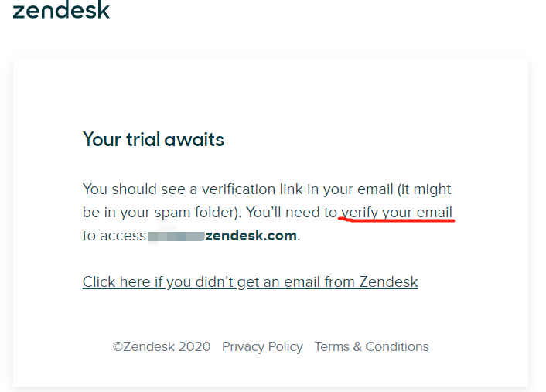546x392 pixels.
Task: Click the '(it might' parenthetical text
Action: point(424,189)
